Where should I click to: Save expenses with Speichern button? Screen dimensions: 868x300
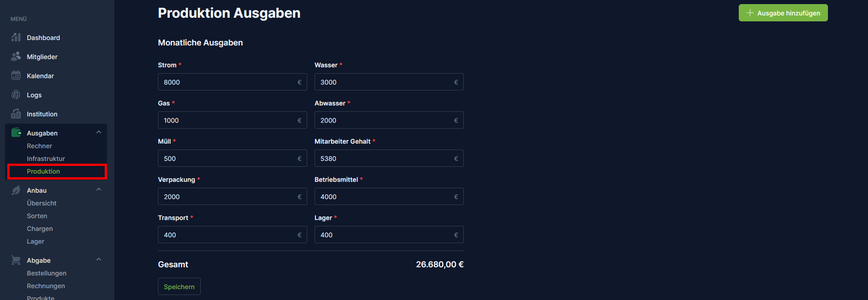179,286
